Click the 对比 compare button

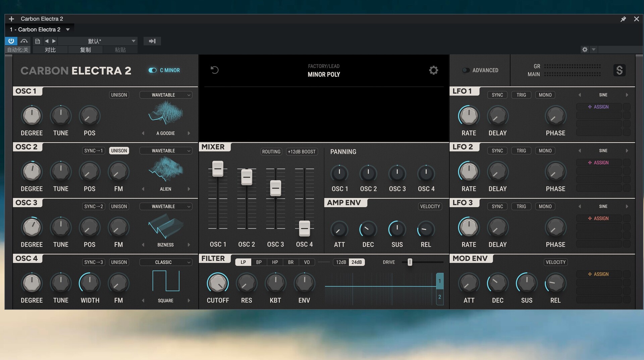click(50, 50)
